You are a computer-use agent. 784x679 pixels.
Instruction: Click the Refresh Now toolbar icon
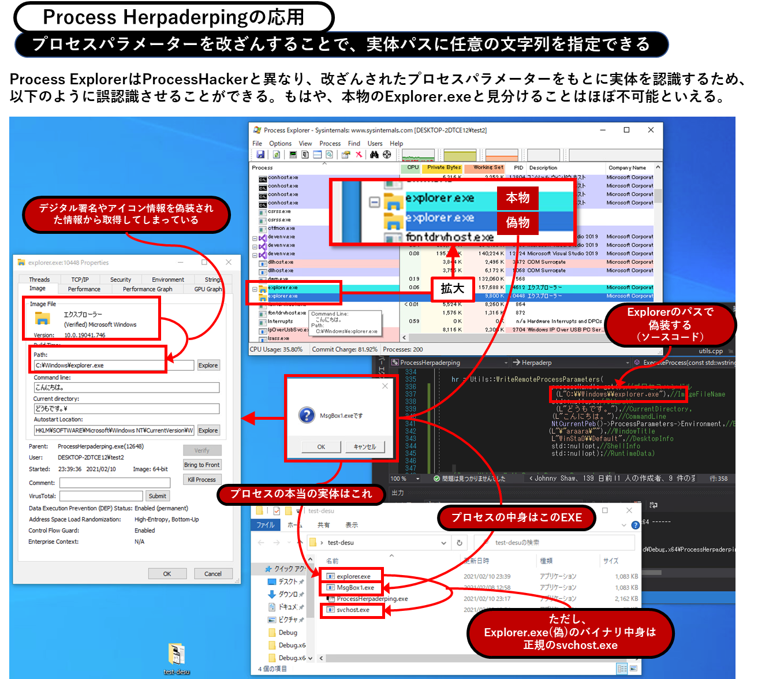[x=277, y=155]
